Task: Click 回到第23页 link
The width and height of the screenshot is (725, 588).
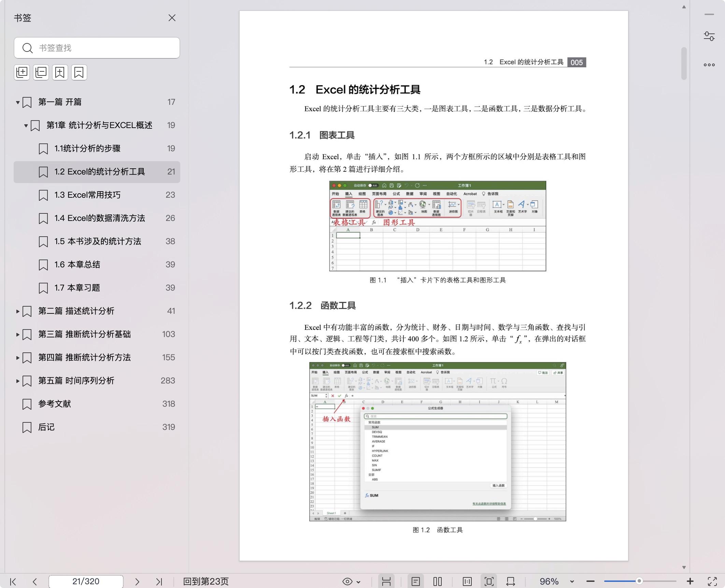Action: click(206, 581)
